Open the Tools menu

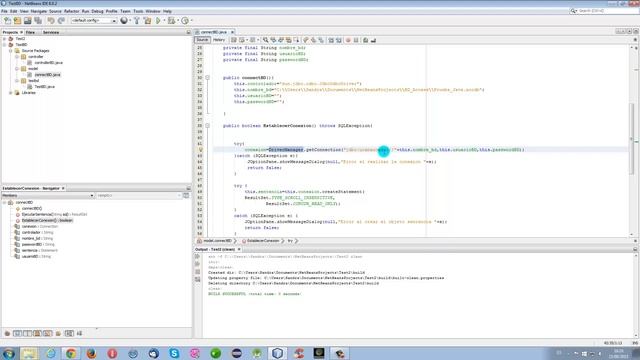click(138, 11)
